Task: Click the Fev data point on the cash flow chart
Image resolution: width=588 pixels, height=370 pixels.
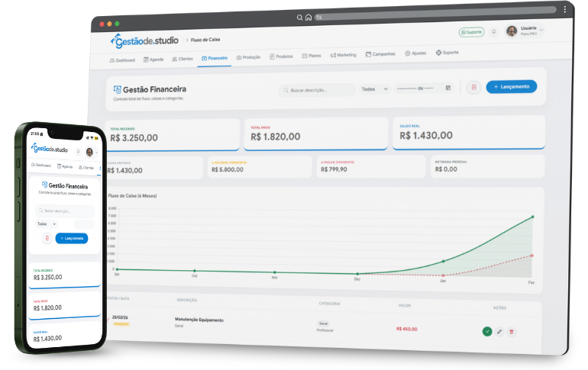Action: [x=532, y=217]
